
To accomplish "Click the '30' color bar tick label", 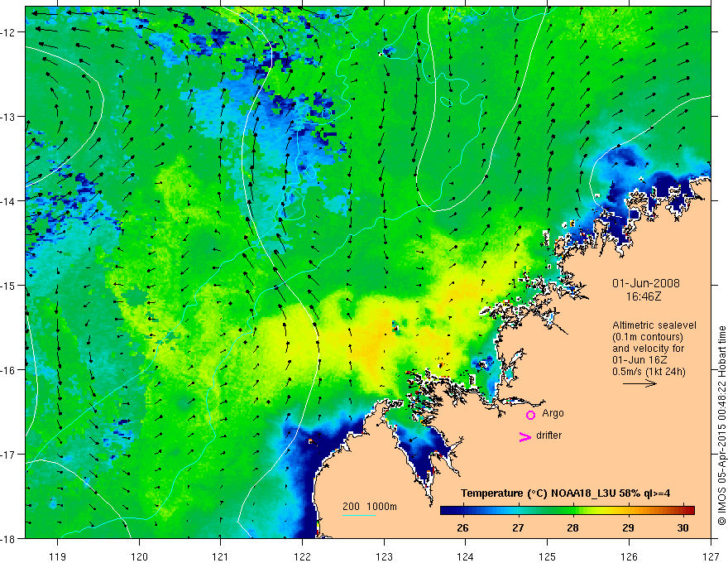I will point(683,528).
